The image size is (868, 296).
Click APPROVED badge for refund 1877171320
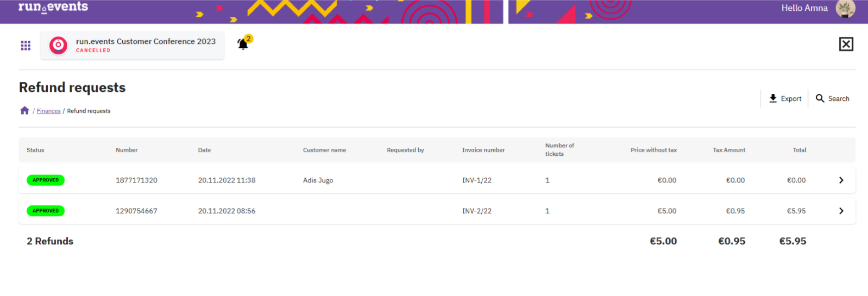46,180
